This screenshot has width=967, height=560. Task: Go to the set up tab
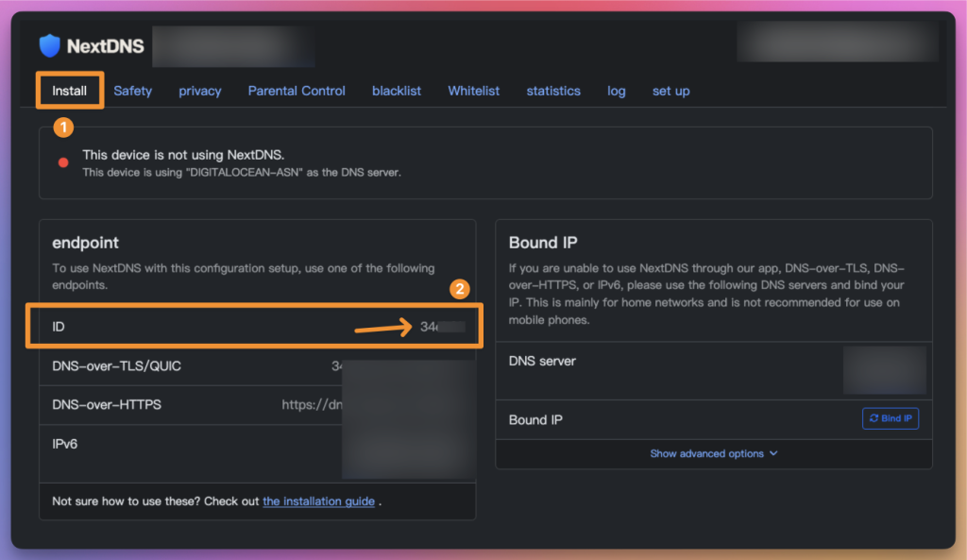point(671,91)
